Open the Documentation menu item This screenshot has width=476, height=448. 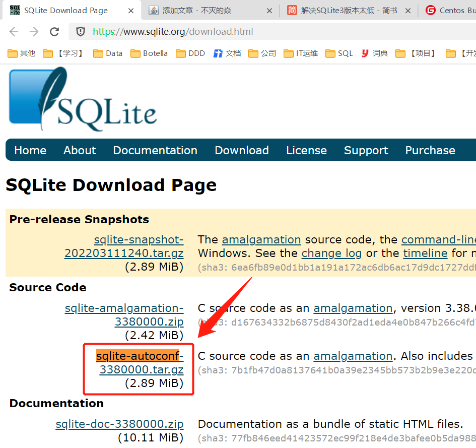coord(155,150)
